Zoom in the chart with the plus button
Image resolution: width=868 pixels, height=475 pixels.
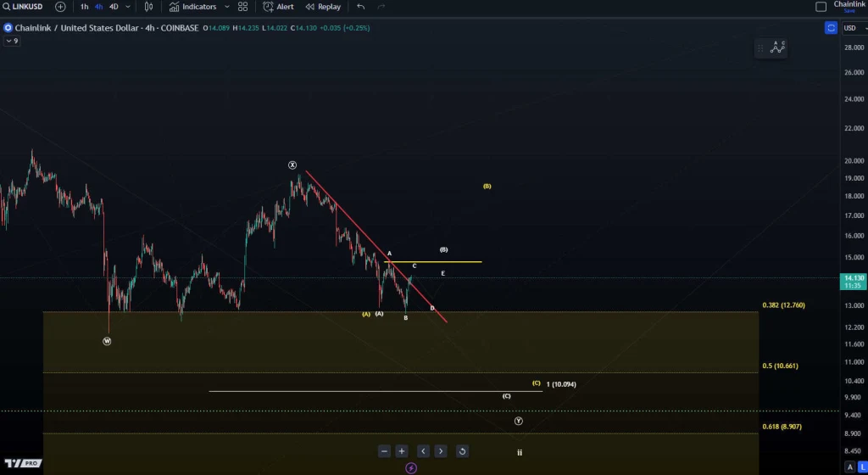(402, 451)
